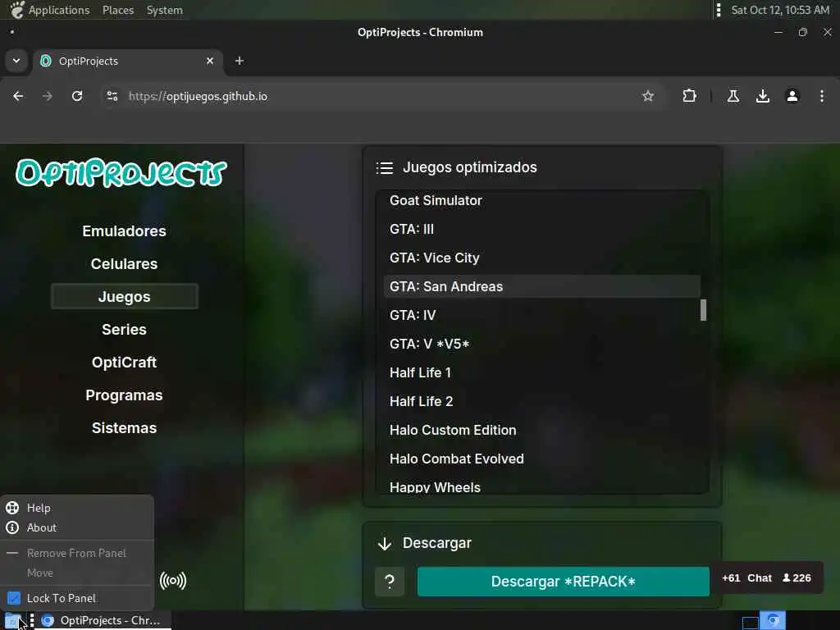Switch to the OptiProjects browser tab

coord(127,61)
